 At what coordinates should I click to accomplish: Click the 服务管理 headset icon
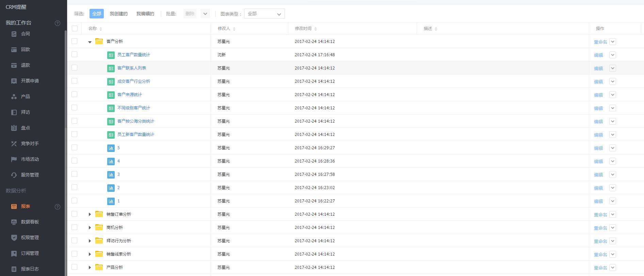point(14,175)
